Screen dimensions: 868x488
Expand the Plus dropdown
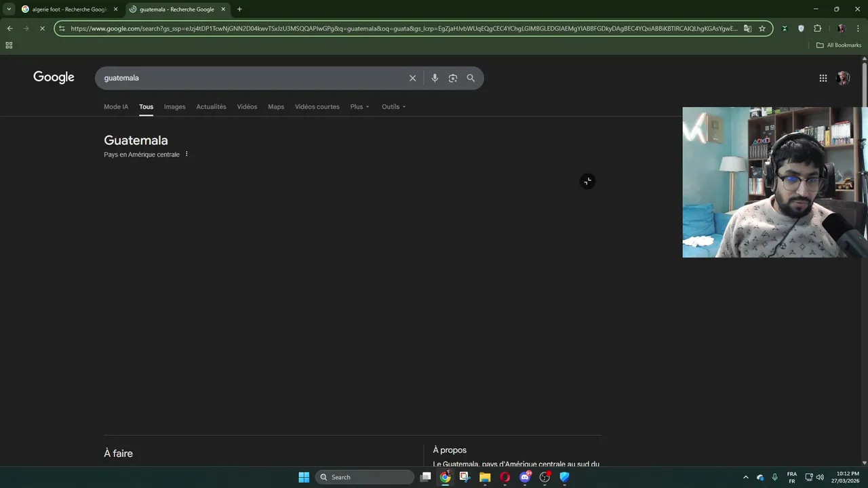pos(360,106)
